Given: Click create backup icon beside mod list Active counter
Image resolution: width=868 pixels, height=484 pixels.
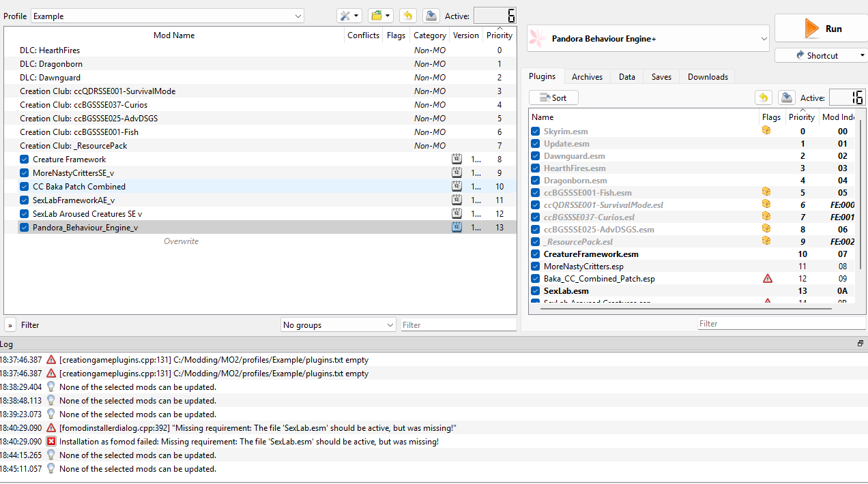Looking at the screenshot, I should pos(431,16).
